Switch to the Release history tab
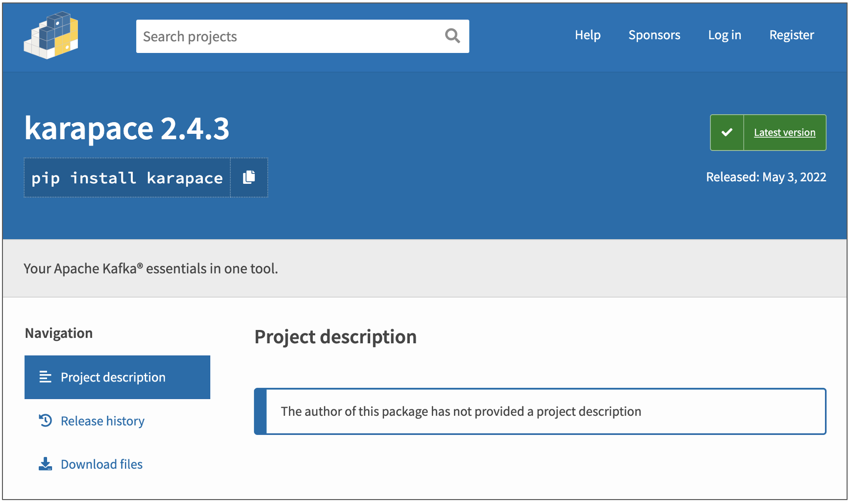851x504 pixels. 102,421
